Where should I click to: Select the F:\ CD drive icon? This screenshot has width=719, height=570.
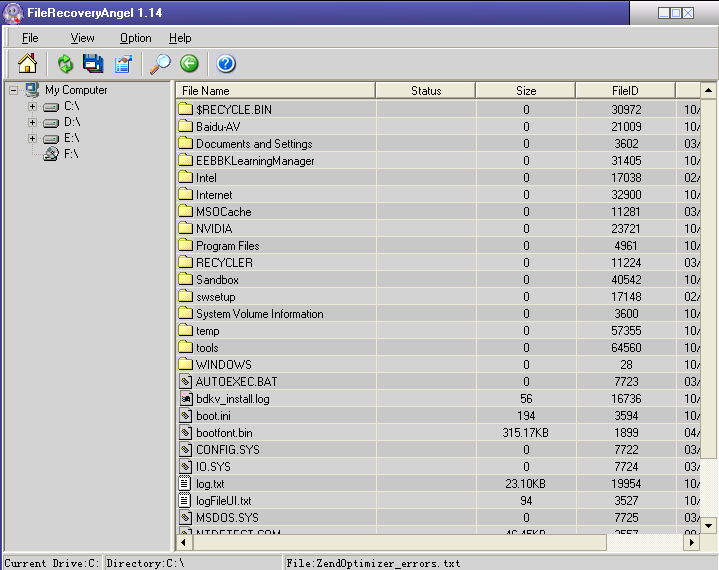pos(50,154)
